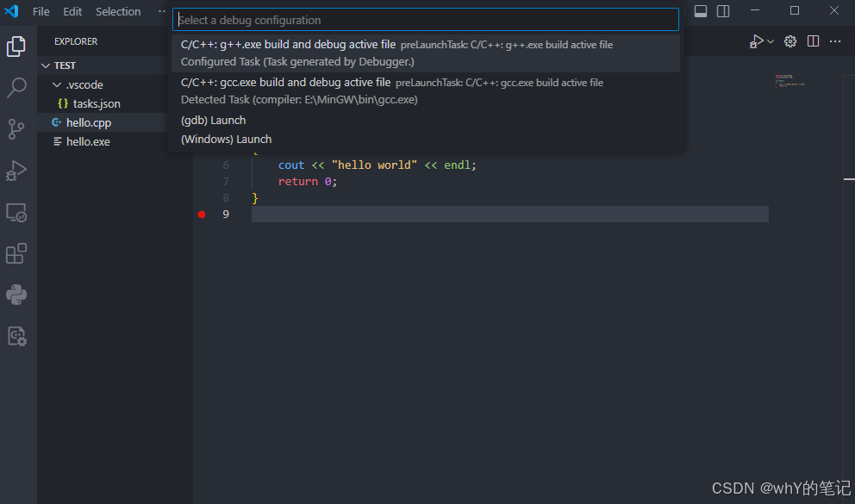Close the VS Code window
Viewport: 855px width, 504px height.
834,11
